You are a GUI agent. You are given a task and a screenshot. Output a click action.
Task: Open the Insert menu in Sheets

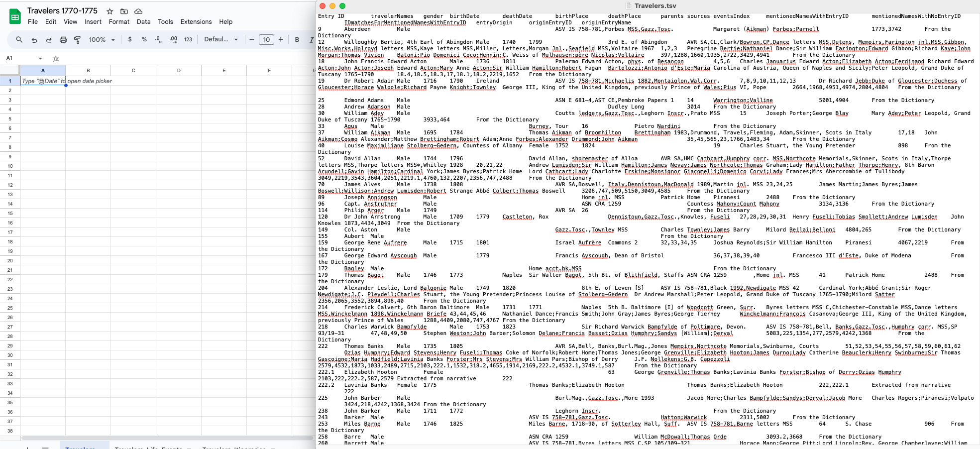click(93, 22)
